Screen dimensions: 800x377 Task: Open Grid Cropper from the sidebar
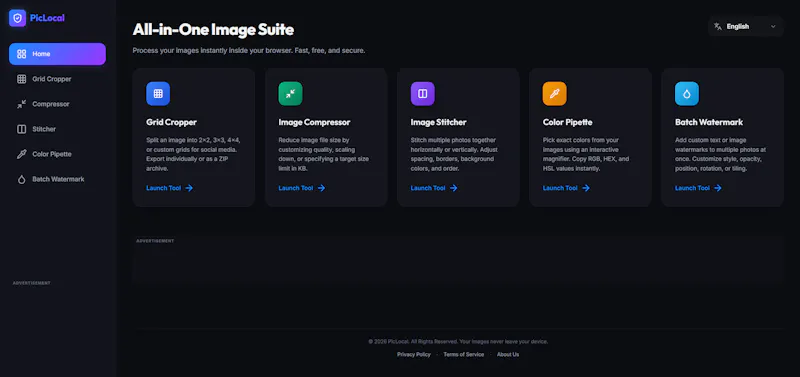(57, 79)
